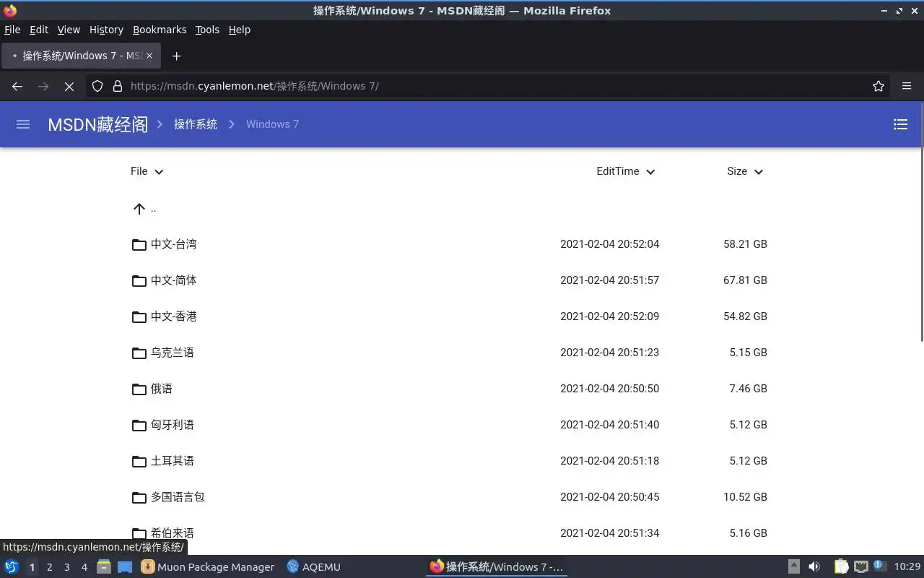Click the show desktop taskbar icon
This screenshot has width=924, height=578.
pyautogui.click(x=124, y=567)
